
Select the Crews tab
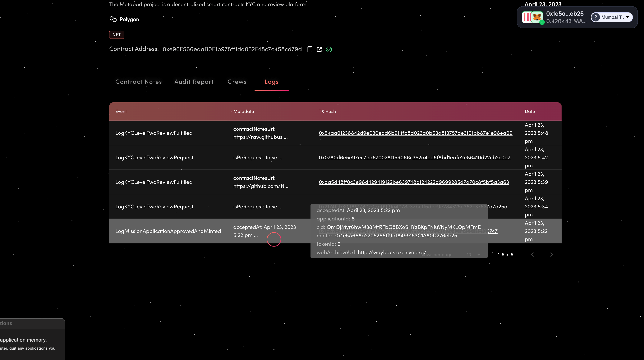click(237, 82)
